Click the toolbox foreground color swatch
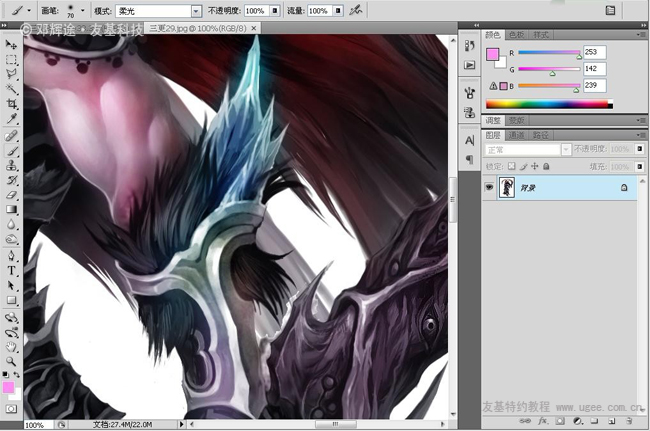This screenshot has width=650, height=431. tap(8, 387)
